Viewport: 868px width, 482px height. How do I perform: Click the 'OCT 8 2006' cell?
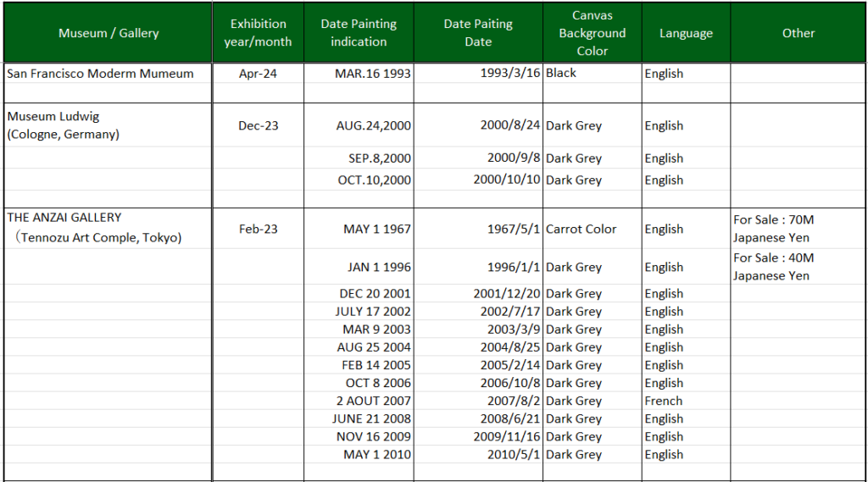point(359,383)
